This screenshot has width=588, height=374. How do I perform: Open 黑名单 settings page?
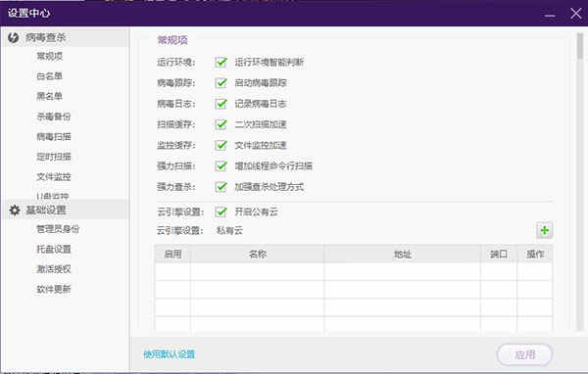(50, 96)
